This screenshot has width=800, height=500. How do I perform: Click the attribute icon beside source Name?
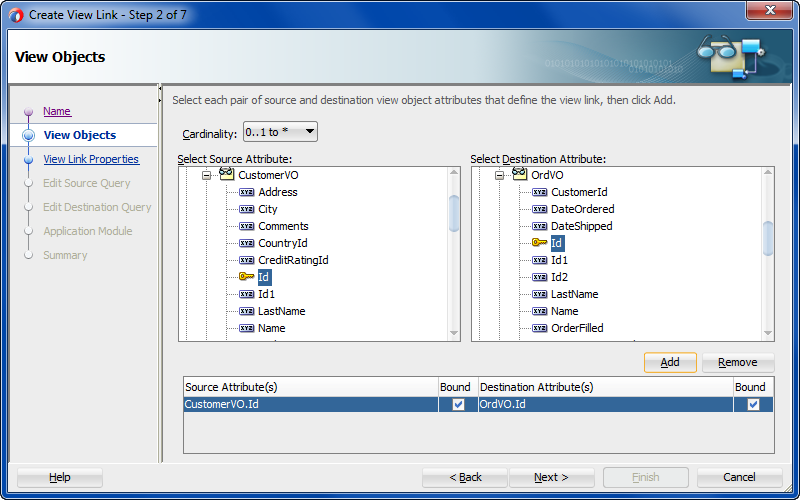[x=246, y=328]
